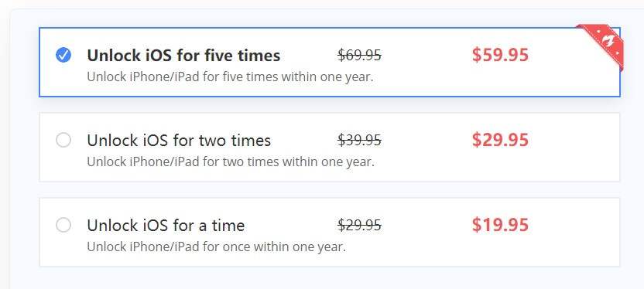Click blank space right of $29.95 red price

click(573, 147)
